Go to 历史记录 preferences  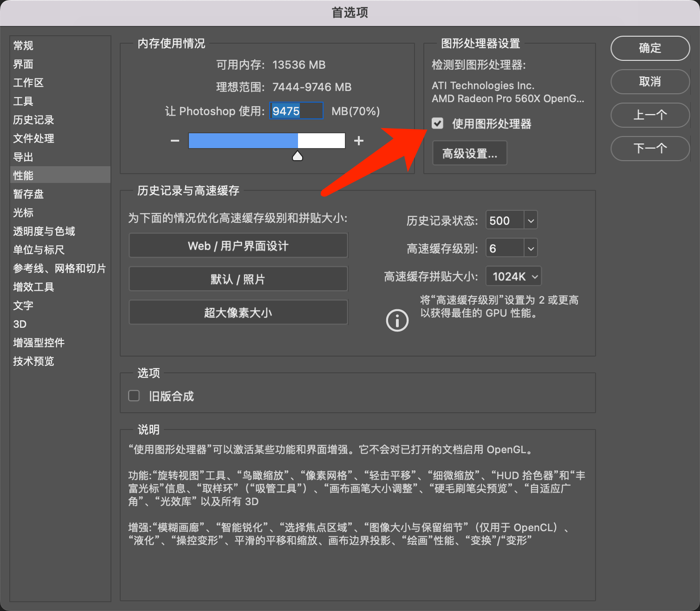[60, 120]
